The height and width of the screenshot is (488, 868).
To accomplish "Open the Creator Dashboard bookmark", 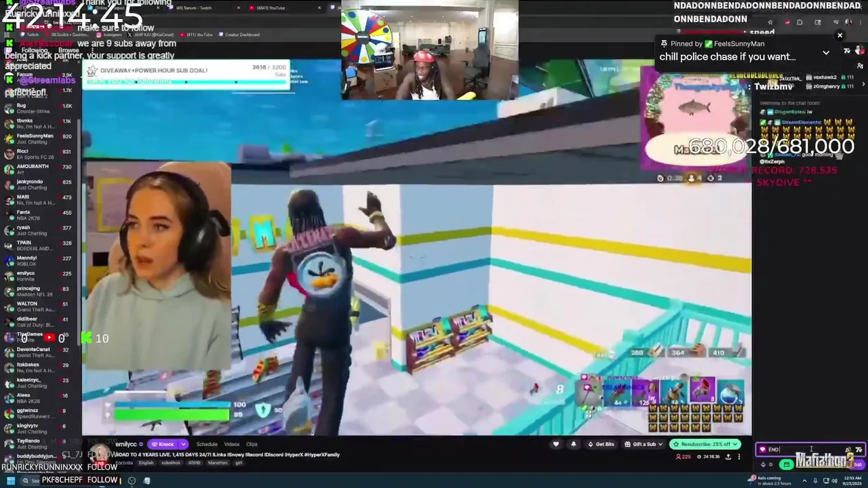I will tap(239, 35).
